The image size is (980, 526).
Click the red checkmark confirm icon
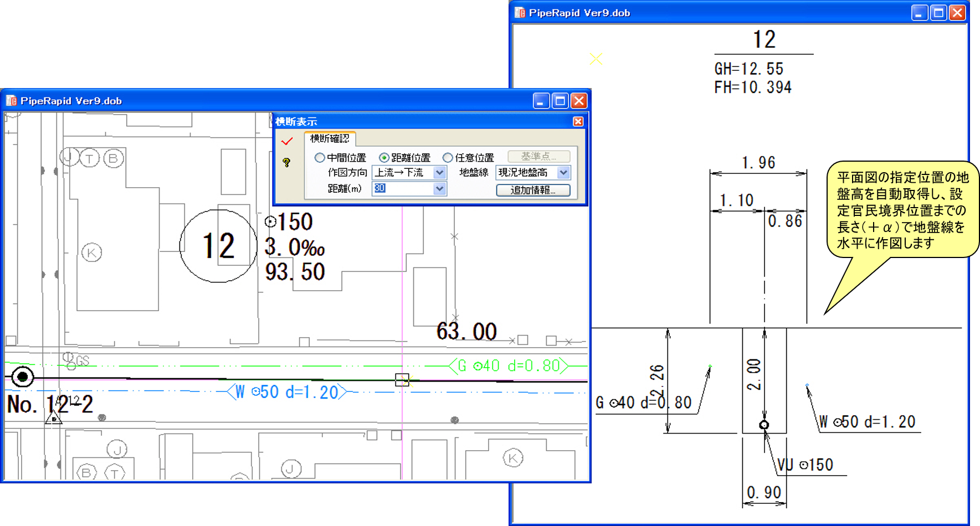(x=286, y=141)
